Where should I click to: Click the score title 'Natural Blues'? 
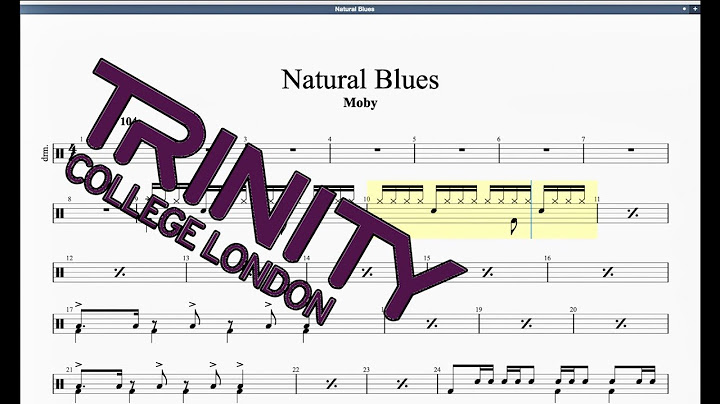360,79
